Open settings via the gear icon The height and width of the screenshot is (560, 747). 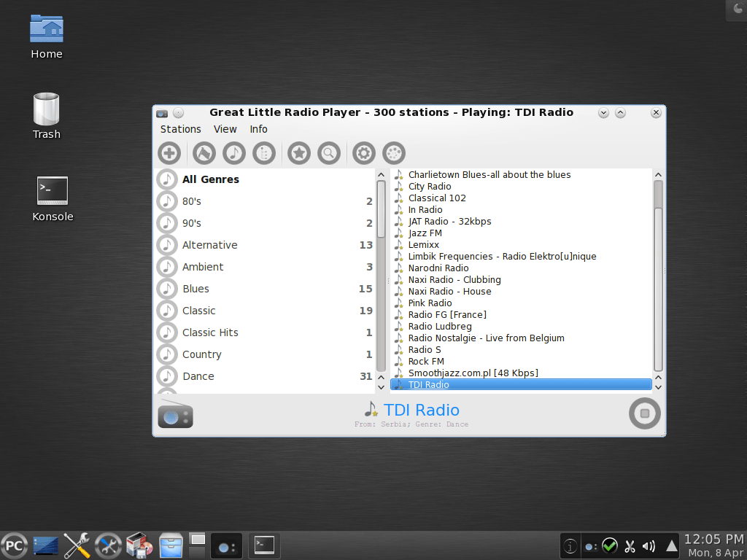click(363, 153)
